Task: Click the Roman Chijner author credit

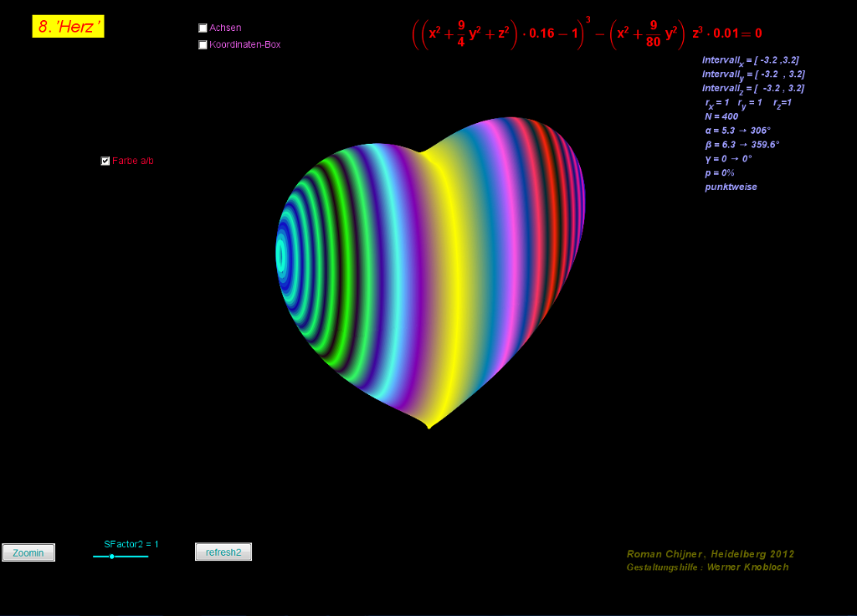Action: [710, 554]
